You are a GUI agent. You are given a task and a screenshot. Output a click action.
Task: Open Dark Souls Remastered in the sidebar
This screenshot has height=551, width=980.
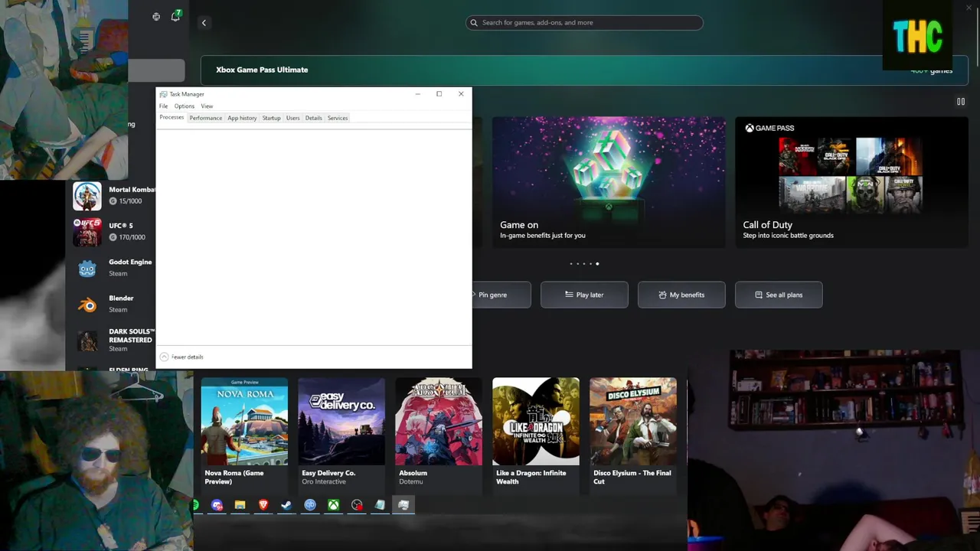click(115, 340)
